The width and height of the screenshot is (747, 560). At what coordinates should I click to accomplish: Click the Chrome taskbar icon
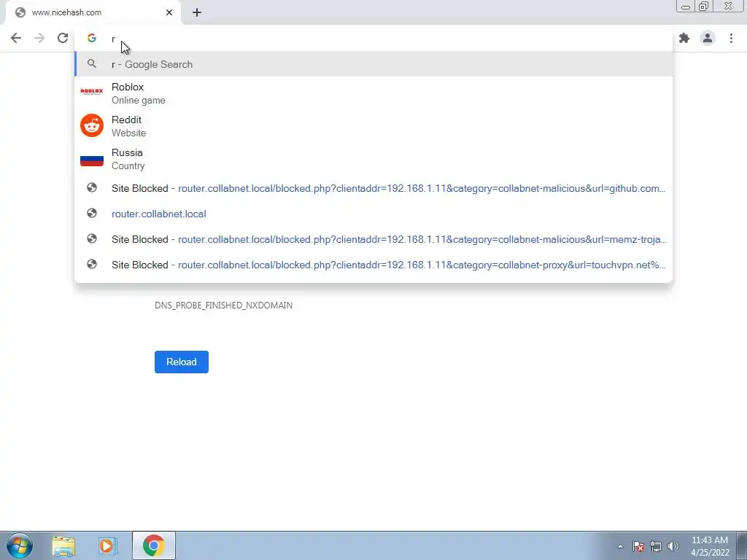coord(153,545)
